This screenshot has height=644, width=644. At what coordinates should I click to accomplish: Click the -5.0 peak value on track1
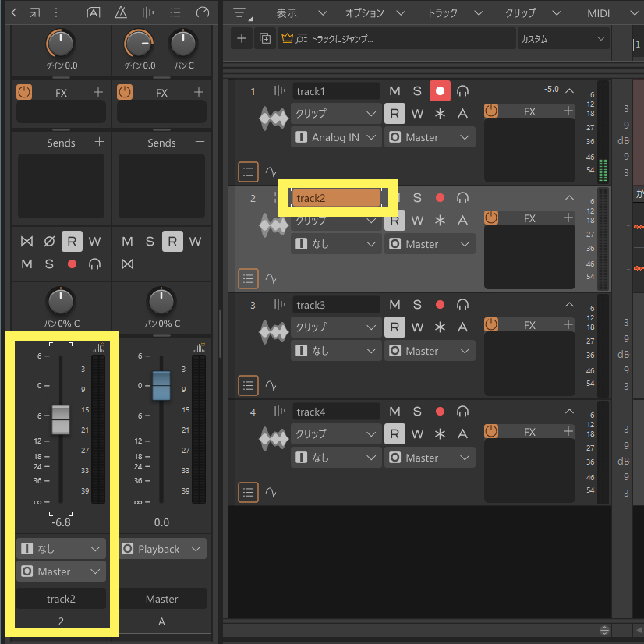pyautogui.click(x=551, y=89)
